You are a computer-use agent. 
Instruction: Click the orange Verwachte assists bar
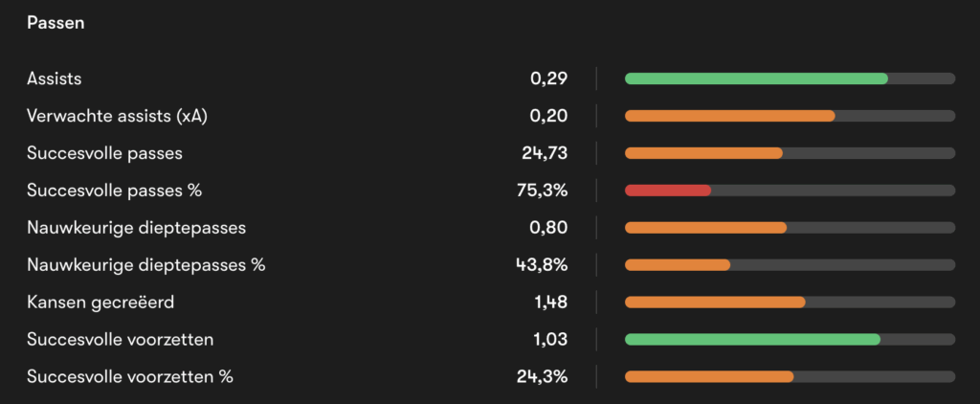click(729, 116)
